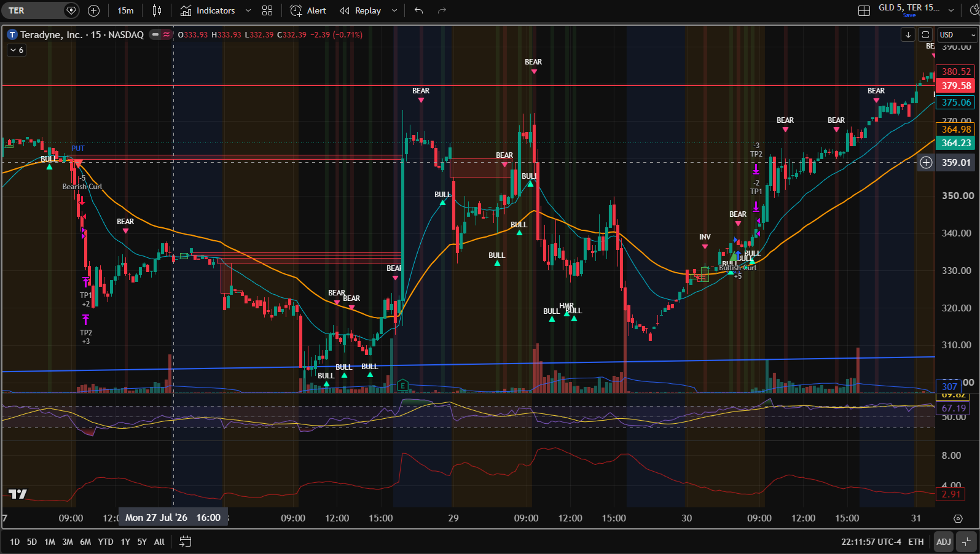The width and height of the screenshot is (980, 554).
Task: Select the 67.19 oscillator value label
Action: pyautogui.click(x=954, y=408)
